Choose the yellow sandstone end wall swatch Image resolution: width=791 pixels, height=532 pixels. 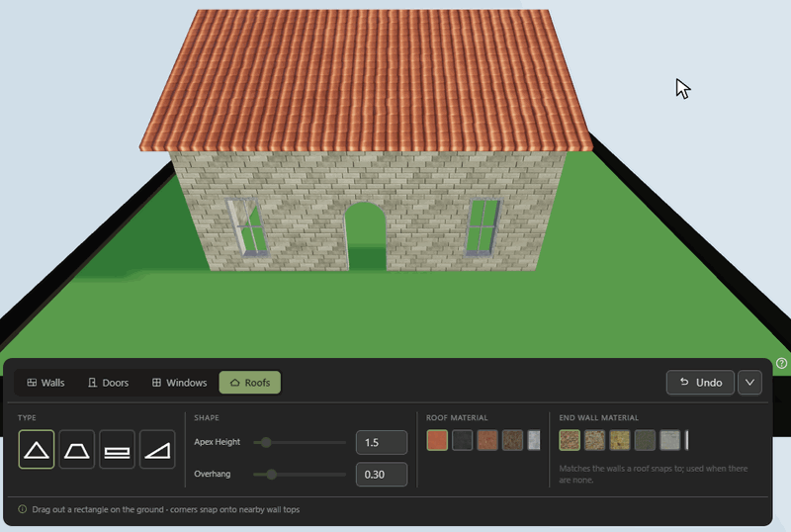click(x=620, y=440)
